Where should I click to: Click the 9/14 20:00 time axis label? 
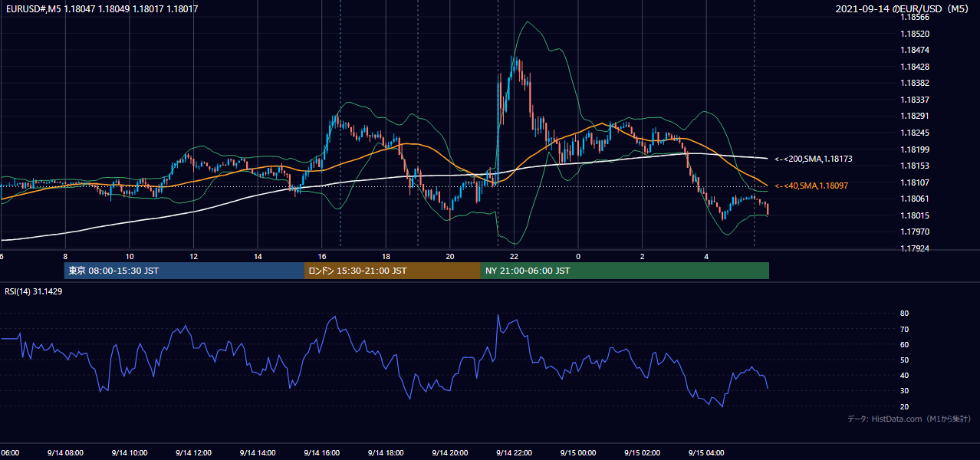tap(449, 452)
